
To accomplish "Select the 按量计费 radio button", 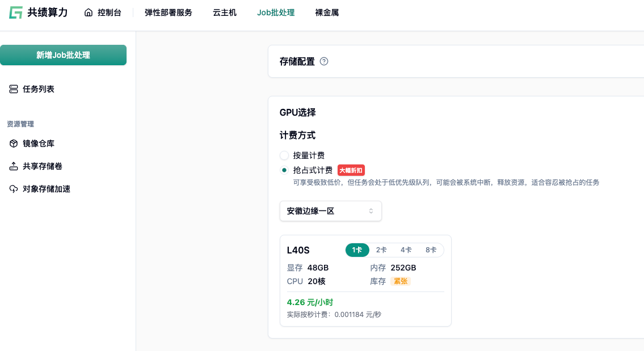I will [x=284, y=155].
